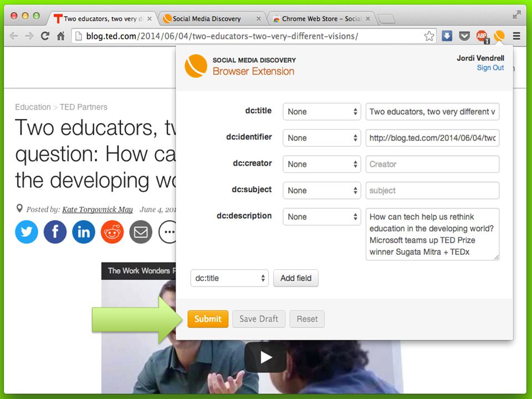The image size is (532, 399).
Task: Click the Social Media Discovery logo
Action: (x=196, y=66)
